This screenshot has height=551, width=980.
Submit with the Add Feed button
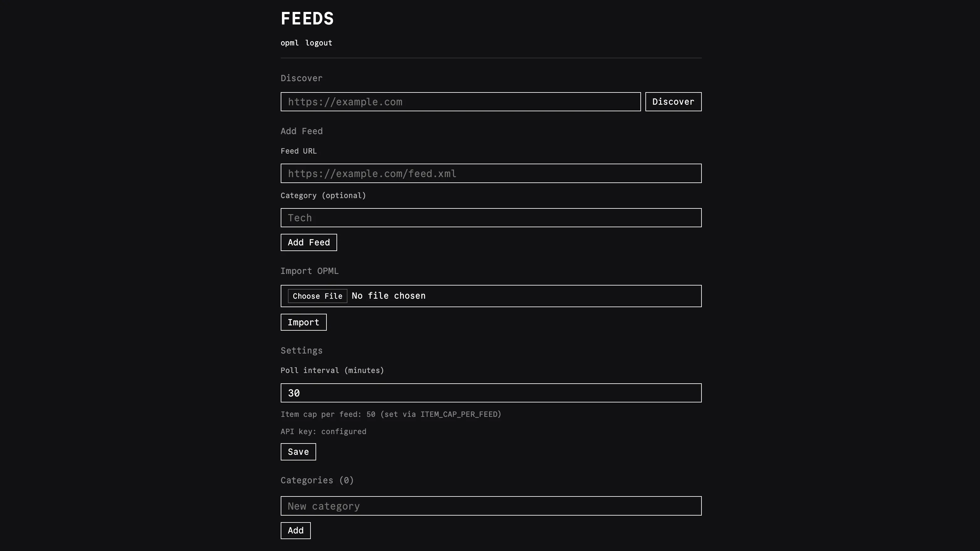pos(309,242)
